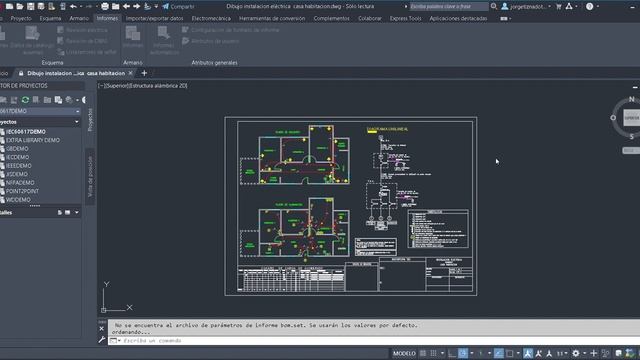Click Configuración de formato de informe
Viewport: 640px width, 360px height.
click(x=231, y=30)
